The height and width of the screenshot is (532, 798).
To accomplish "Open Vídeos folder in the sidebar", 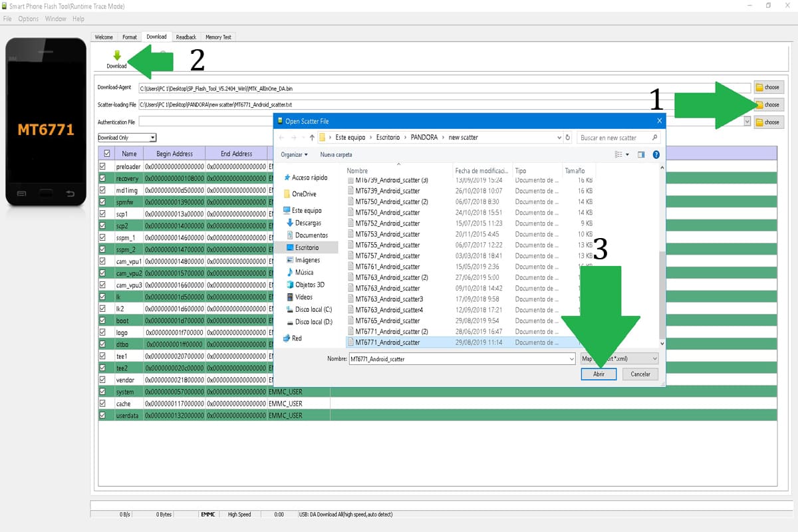I will [300, 297].
